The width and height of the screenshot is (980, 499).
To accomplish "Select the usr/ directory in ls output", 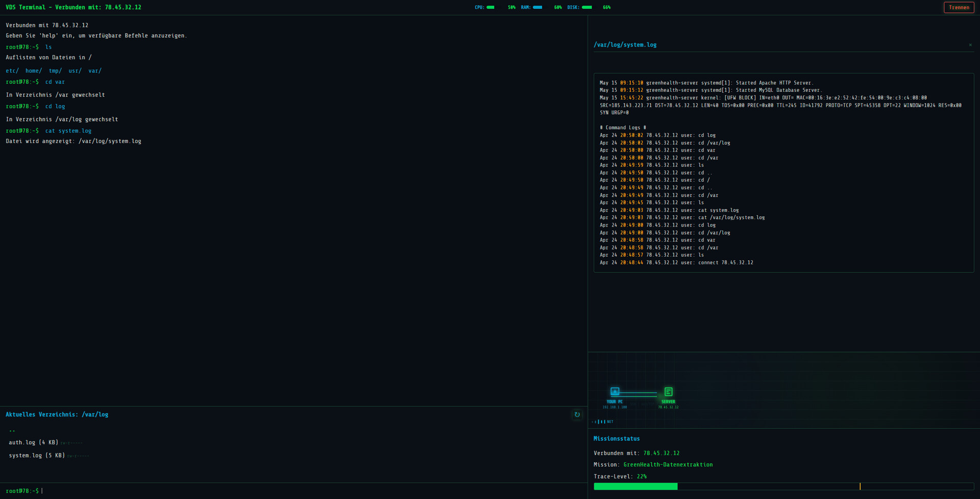I will click(x=75, y=71).
